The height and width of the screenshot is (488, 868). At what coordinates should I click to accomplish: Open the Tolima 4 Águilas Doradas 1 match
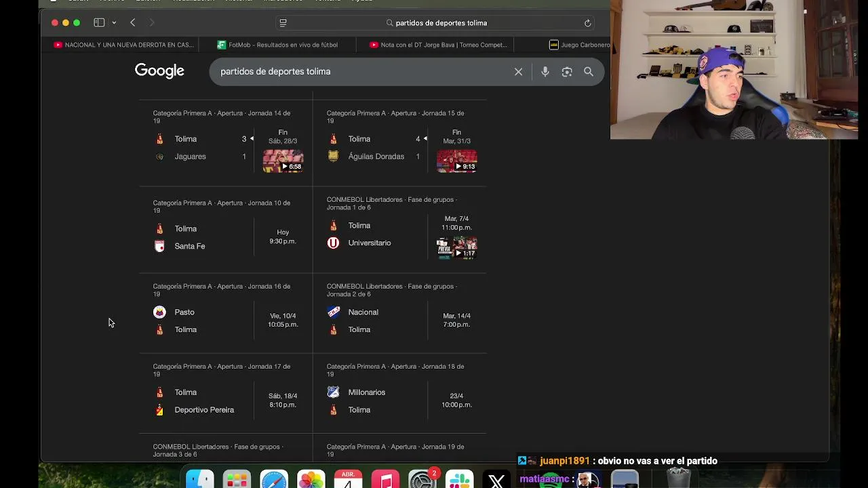[399, 142]
